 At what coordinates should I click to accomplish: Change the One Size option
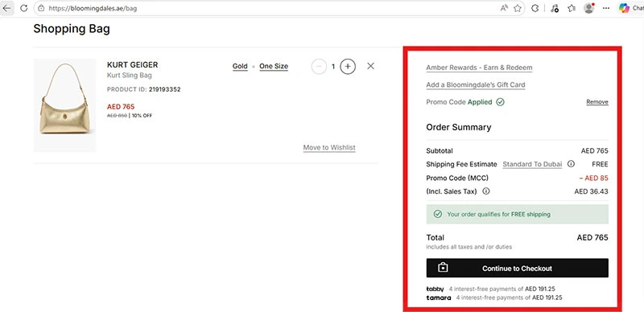274,66
